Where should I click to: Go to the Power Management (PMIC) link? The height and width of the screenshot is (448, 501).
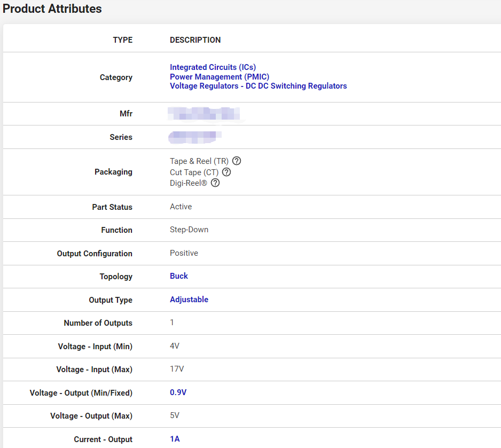220,77
